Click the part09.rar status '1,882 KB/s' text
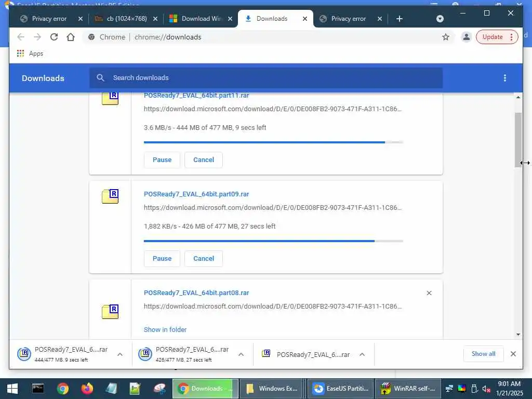The height and width of the screenshot is (399, 532). 209,227
